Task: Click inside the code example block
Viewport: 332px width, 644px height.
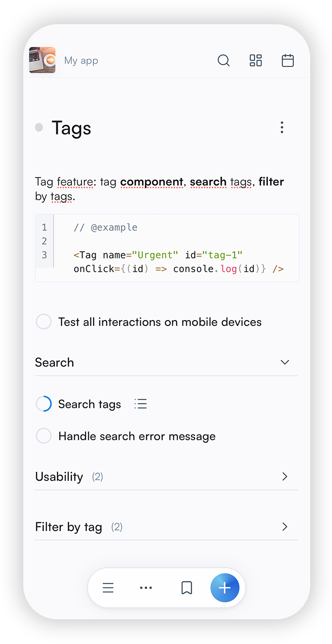Action: [175, 247]
